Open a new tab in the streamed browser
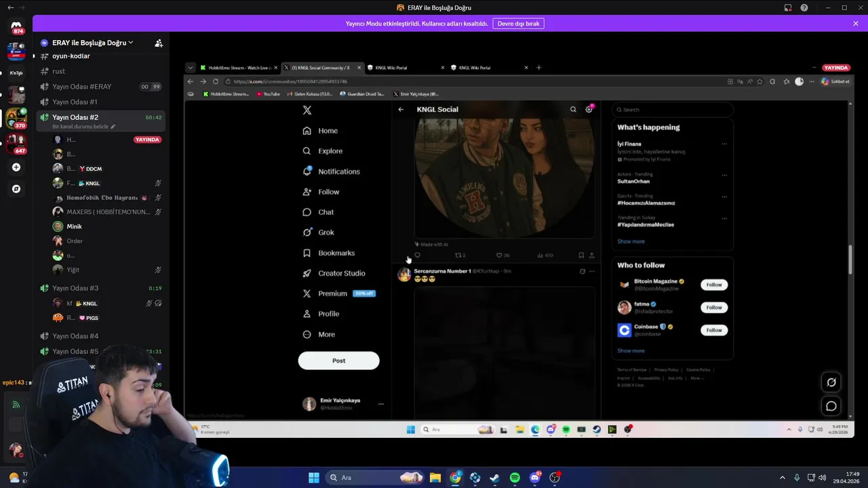868x488 pixels. tap(539, 68)
